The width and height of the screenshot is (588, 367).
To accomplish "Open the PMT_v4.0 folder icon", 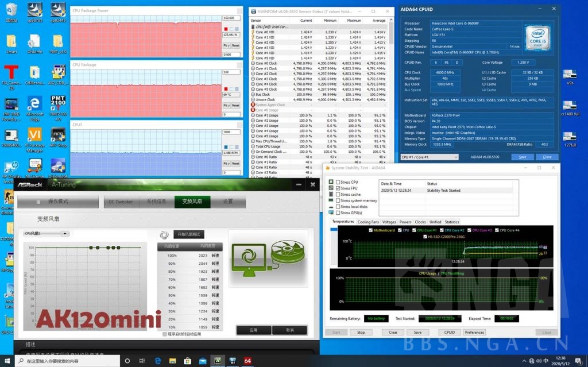I will pyautogui.click(x=58, y=44).
